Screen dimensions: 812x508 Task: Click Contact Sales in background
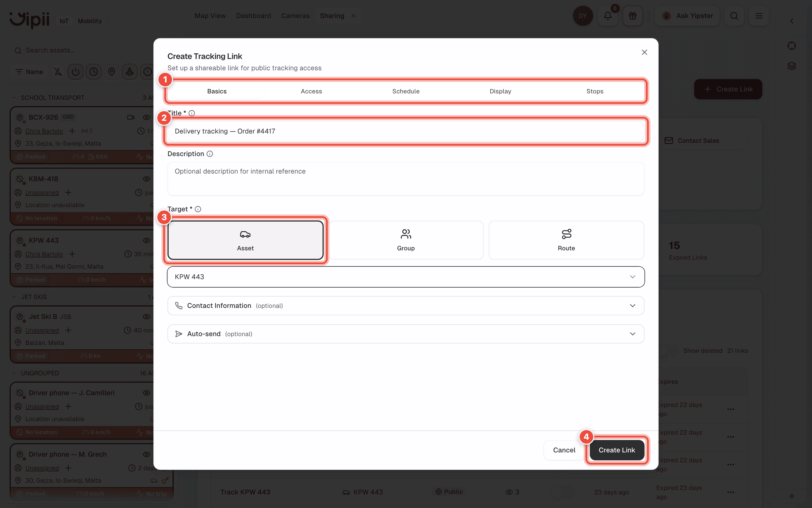click(x=692, y=141)
